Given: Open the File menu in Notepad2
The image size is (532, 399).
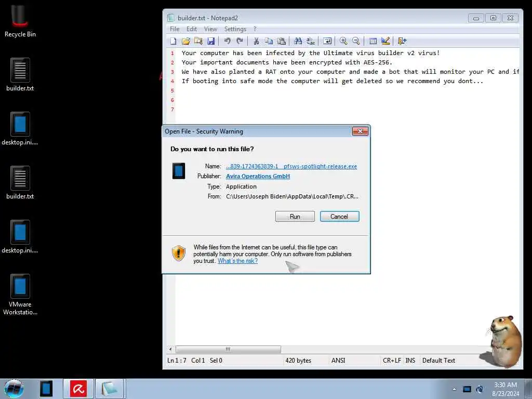Looking at the screenshot, I should coord(175,29).
